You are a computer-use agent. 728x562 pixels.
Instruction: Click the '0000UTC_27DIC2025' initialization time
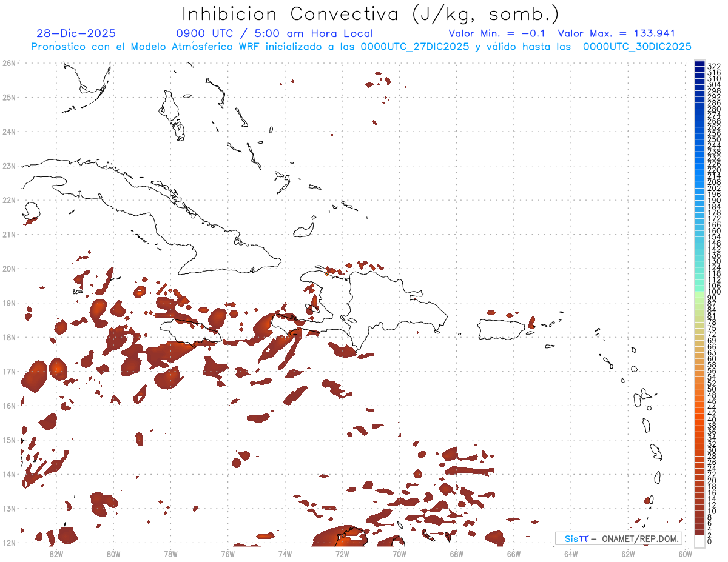click(415, 47)
